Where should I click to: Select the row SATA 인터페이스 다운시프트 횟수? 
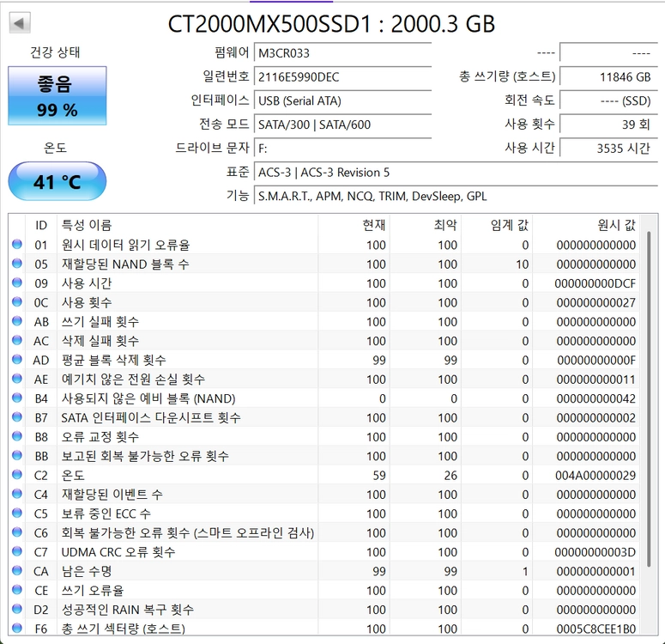[x=324, y=417]
